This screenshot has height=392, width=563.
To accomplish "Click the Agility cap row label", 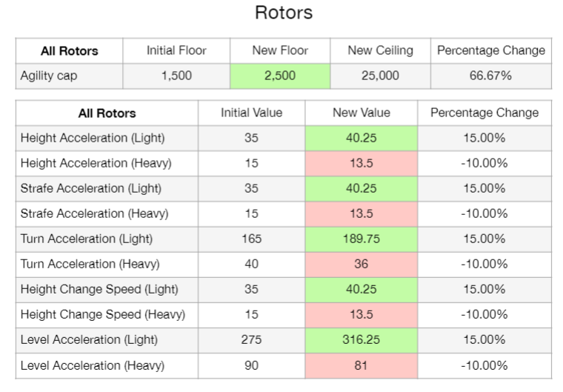I will (49, 76).
